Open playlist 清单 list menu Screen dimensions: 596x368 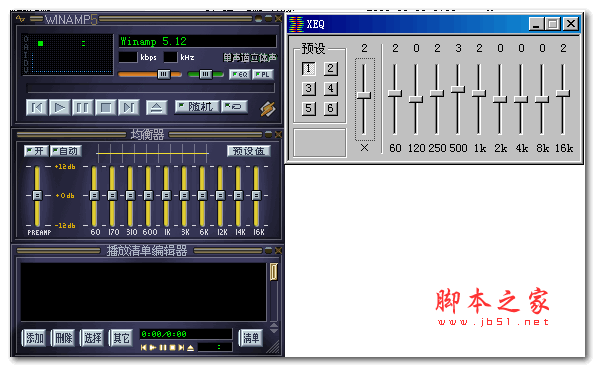pyautogui.click(x=251, y=338)
